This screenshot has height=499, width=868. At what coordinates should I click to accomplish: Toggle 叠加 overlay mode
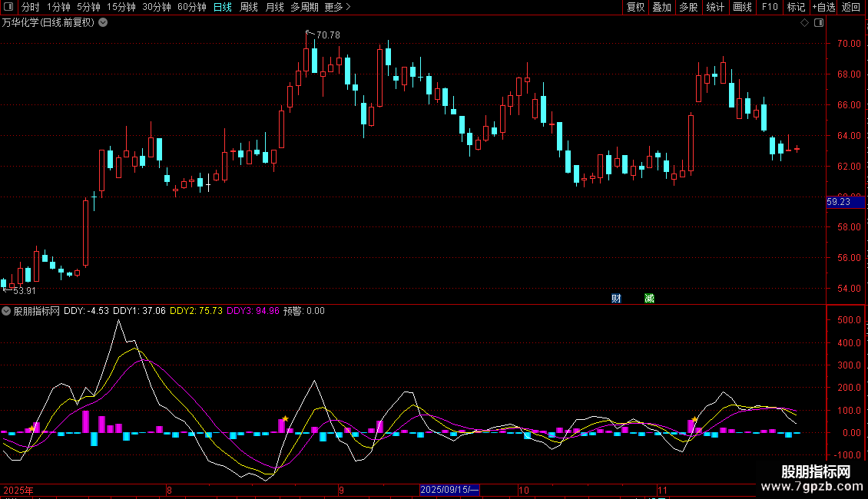(661, 8)
